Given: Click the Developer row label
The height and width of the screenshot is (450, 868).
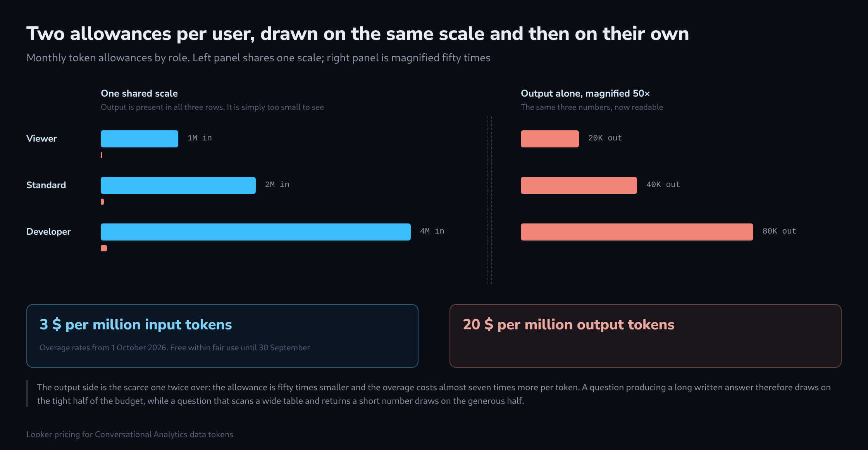Looking at the screenshot, I should (48, 232).
